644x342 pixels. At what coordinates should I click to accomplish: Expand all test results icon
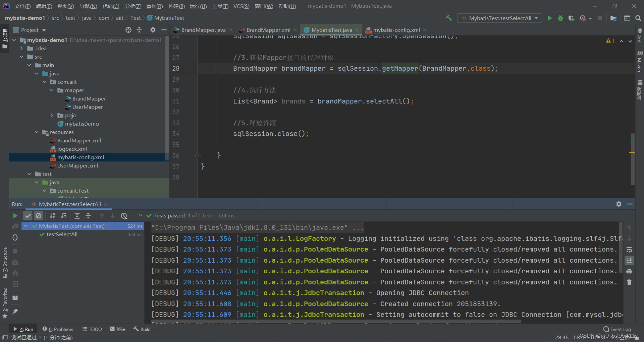(x=77, y=216)
